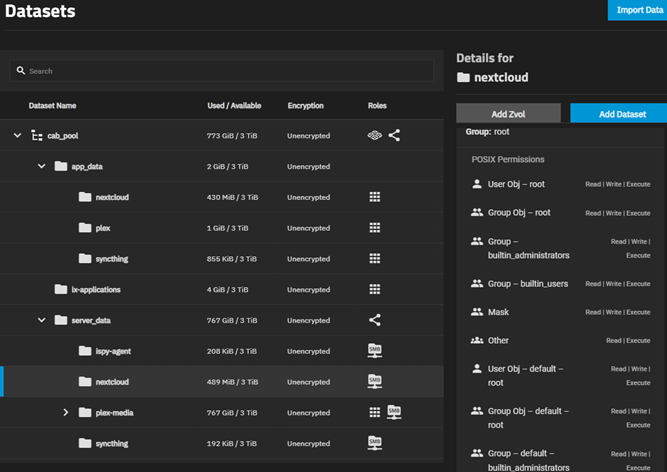The width and height of the screenshot is (667, 472).
Task: Collapse the server_data dataset
Action: (42, 320)
